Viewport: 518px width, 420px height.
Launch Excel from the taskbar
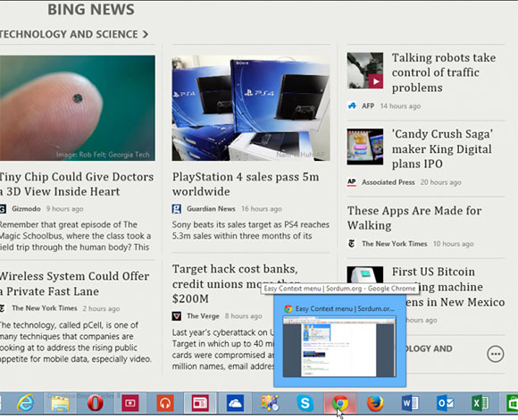pos(480,403)
